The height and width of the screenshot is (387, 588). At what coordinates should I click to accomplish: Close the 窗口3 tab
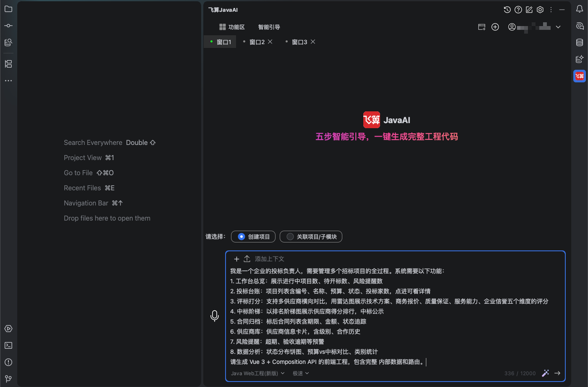pyautogui.click(x=313, y=42)
